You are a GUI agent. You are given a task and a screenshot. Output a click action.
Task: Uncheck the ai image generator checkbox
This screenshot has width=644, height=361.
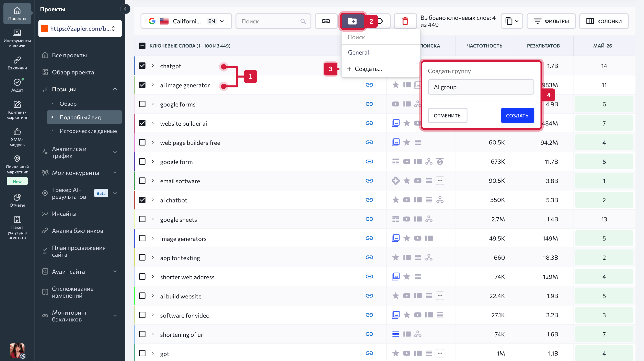(x=142, y=85)
